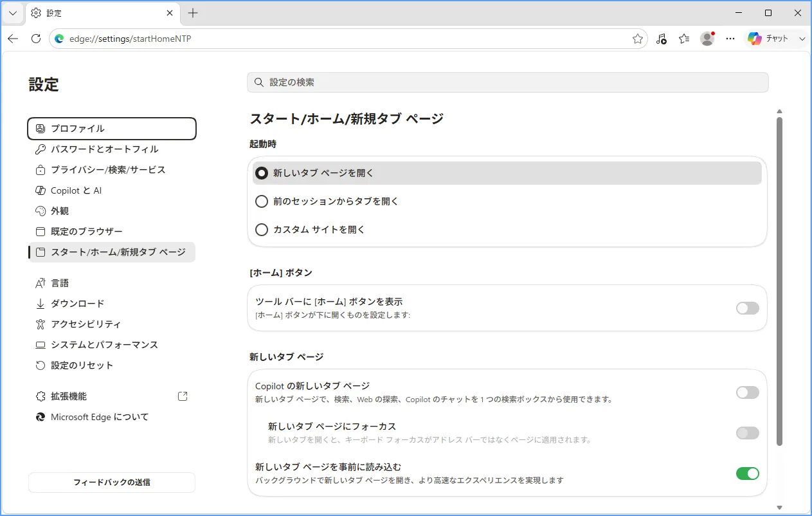Open 設定のリセット settings section

coord(112,365)
